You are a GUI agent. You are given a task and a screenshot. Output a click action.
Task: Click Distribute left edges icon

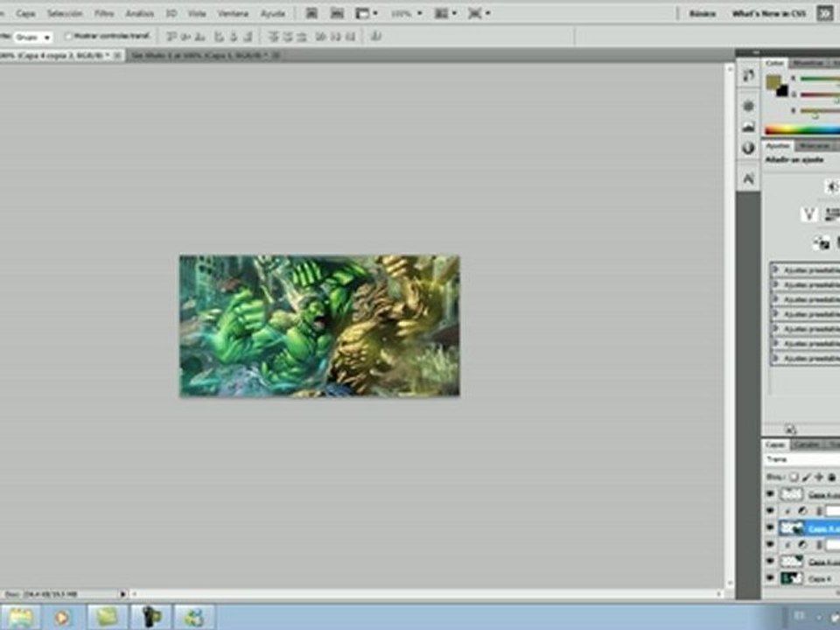pos(321,37)
